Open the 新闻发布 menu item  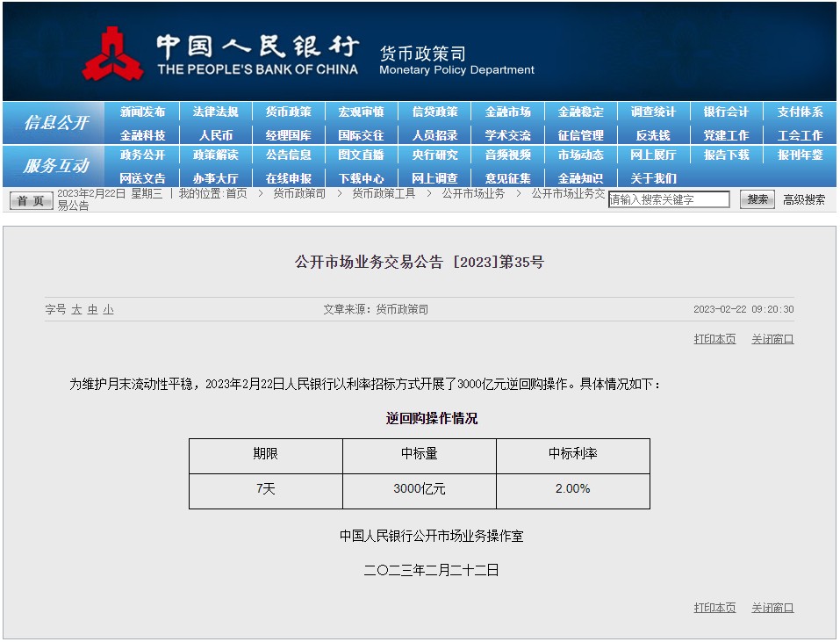point(142,112)
